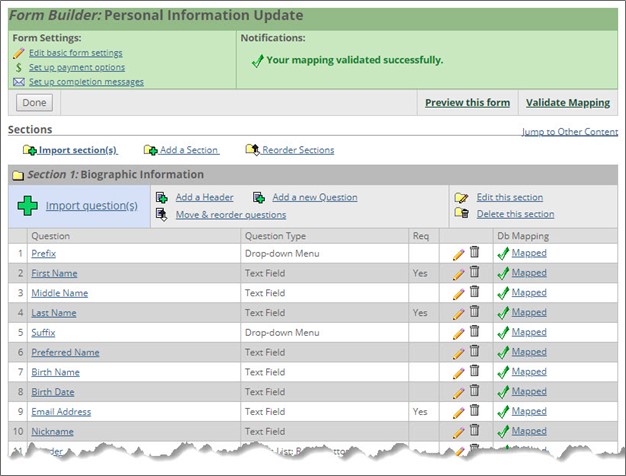Screen dimensions: 626x476
Task: Click the pencil edit icon for Prefix row
Action: click(x=458, y=254)
